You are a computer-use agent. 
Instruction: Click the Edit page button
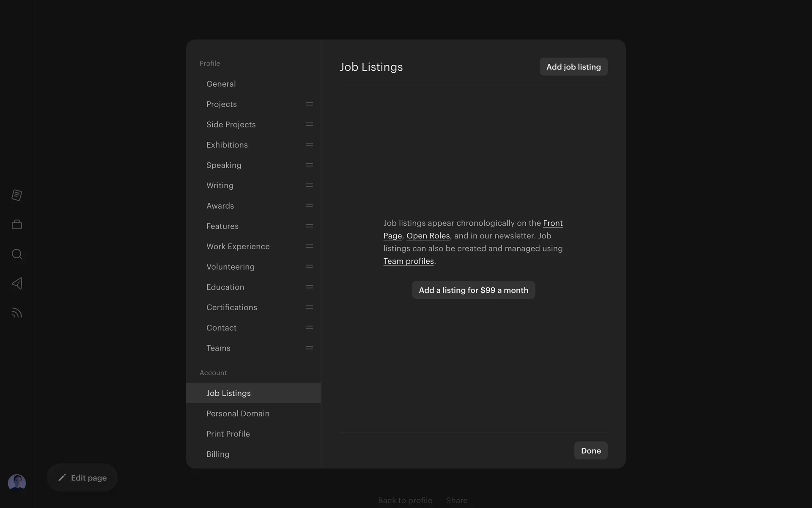tap(82, 478)
